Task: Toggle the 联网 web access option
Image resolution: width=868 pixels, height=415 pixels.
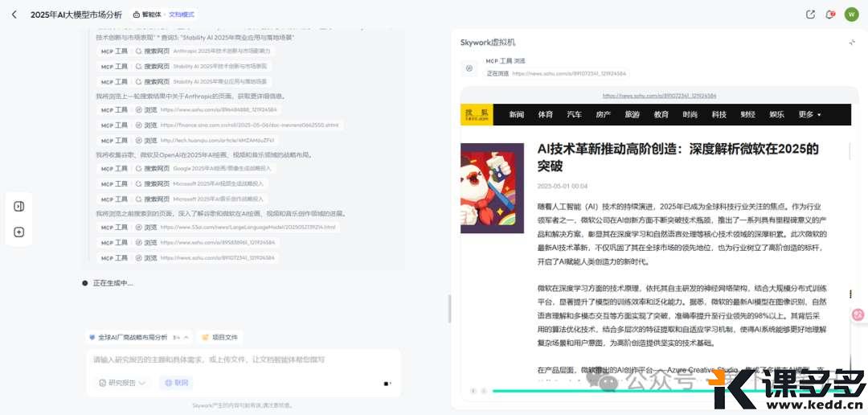Action: (176, 383)
